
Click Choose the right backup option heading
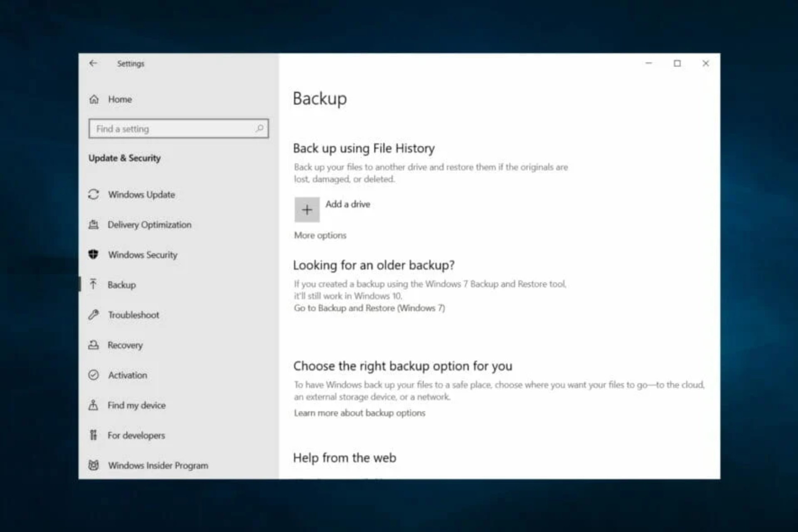pyautogui.click(x=403, y=366)
